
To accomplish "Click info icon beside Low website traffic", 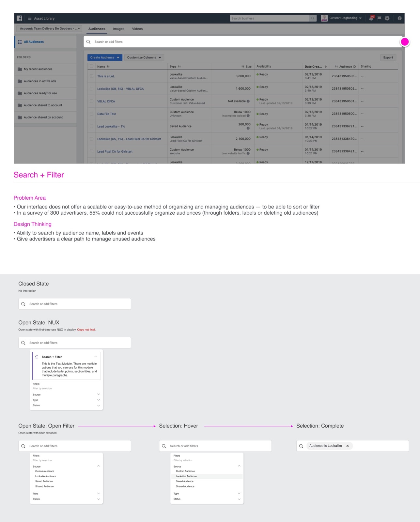I will (x=248, y=153).
